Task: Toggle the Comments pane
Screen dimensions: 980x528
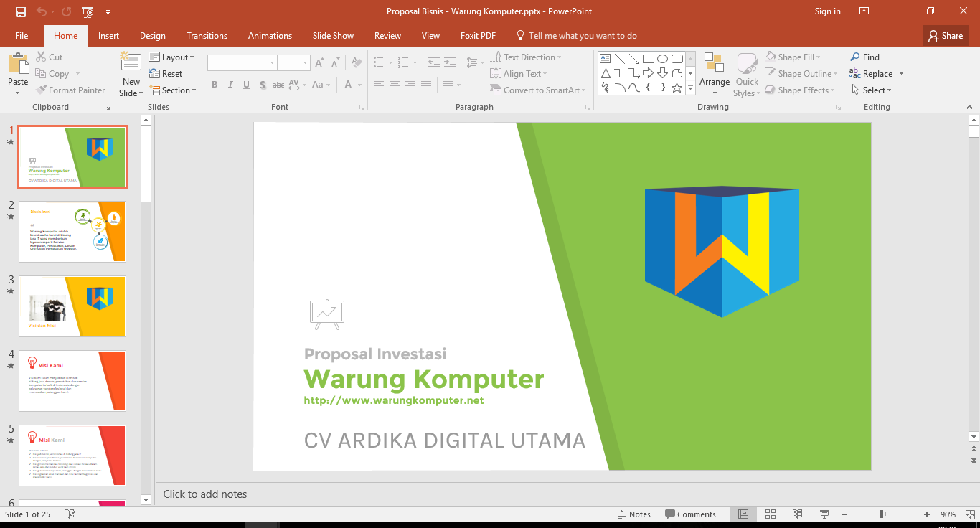Action: [x=690, y=514]
